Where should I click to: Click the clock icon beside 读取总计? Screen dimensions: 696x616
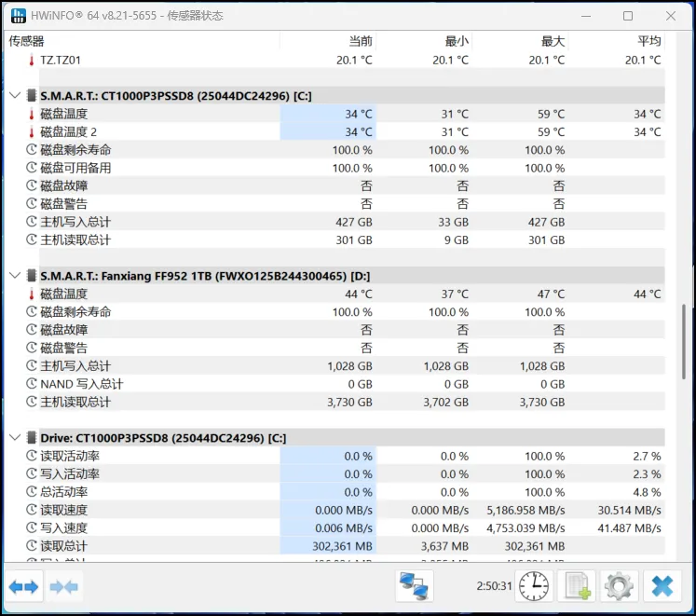[32, 546]
